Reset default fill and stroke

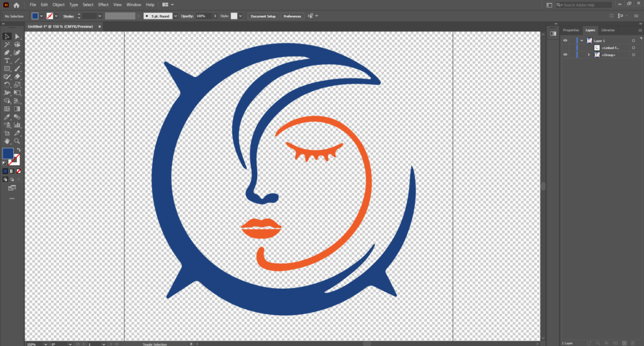[x=4, y=163]
